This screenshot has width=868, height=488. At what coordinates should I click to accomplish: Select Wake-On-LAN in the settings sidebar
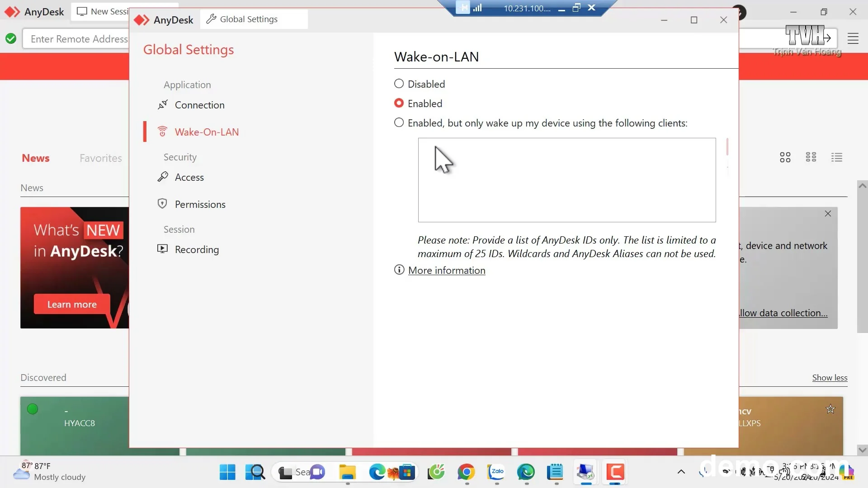pyautogui.click(x=198, y=132)
